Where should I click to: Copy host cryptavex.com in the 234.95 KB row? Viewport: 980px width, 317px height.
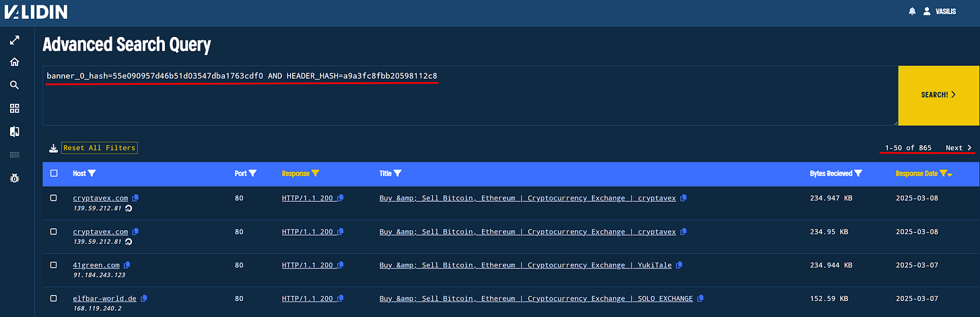pos(135,232)
